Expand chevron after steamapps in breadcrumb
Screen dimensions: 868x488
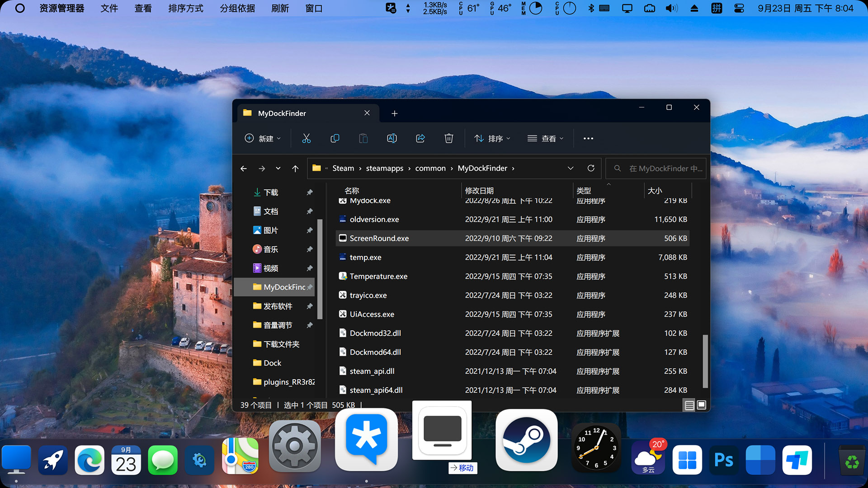click(x=410, y=169)
